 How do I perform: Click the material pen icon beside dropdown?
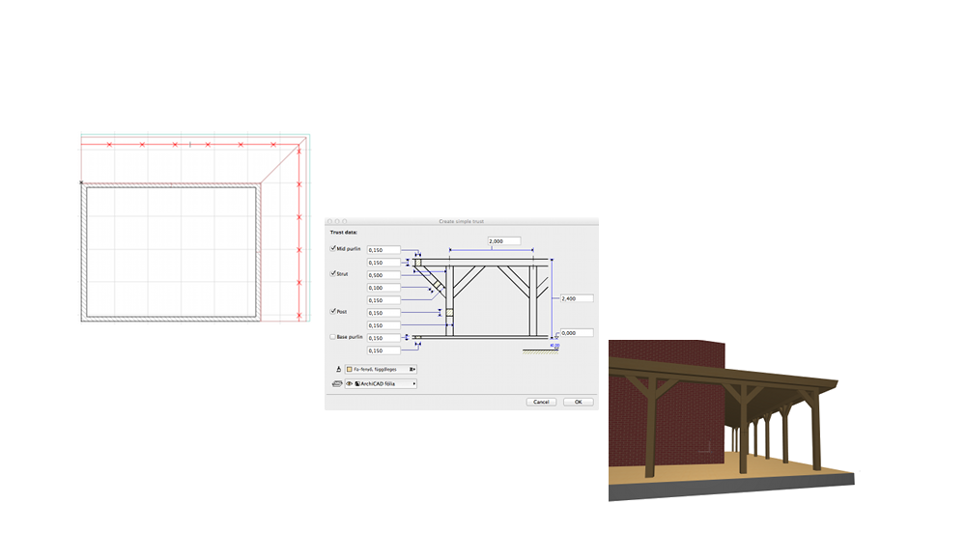pos(338,369)
